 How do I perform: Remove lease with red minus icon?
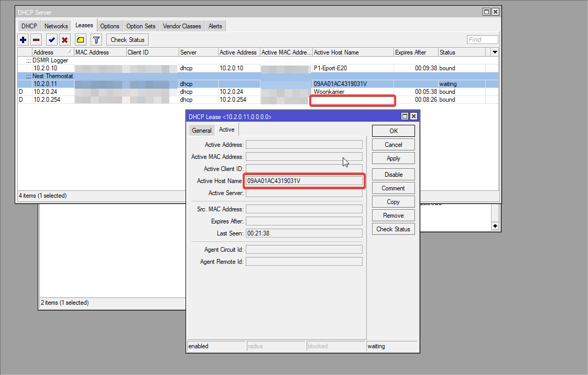(36, 40)
